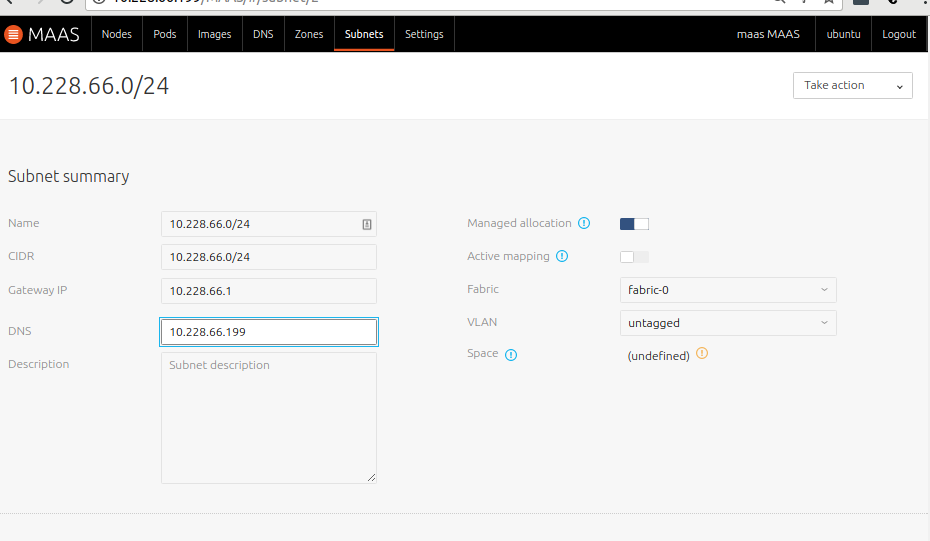Focus the Name input field
The height and width of the screenshot is (541, 930).
(x=269, y=224)
